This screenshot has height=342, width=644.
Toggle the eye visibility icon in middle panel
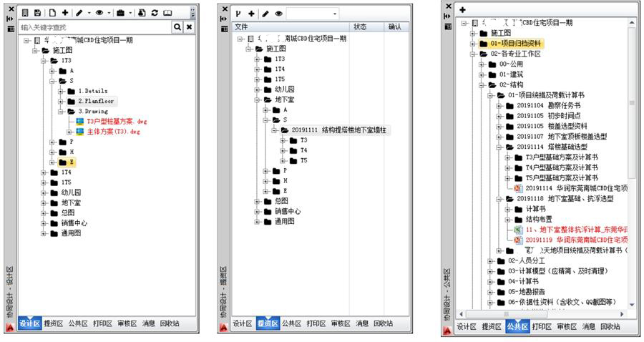(278, 14)
